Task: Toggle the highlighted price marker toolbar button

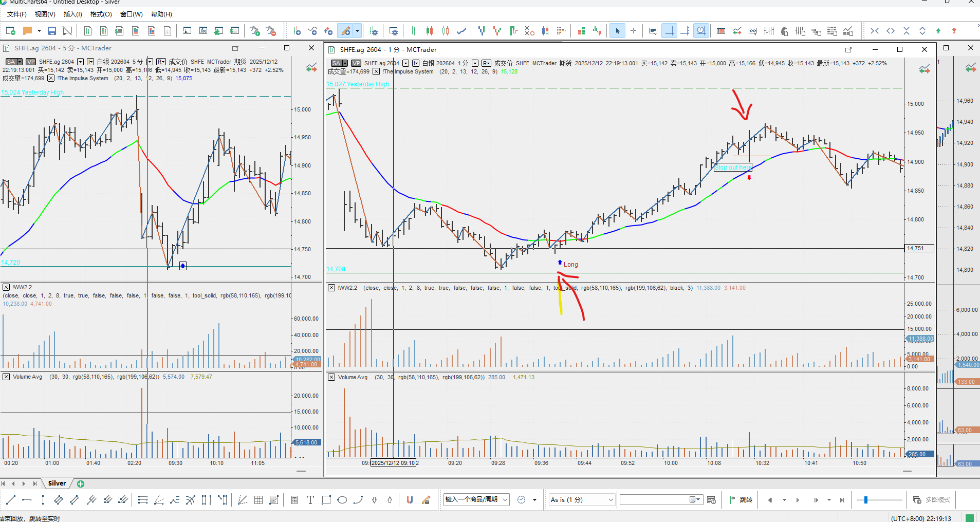Action: [x=669, y=31]
